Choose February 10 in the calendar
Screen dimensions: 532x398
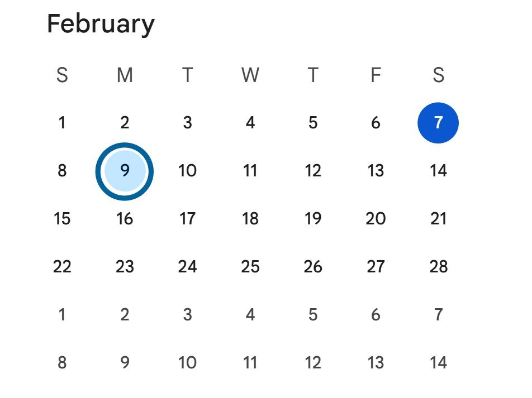point(187,171)
